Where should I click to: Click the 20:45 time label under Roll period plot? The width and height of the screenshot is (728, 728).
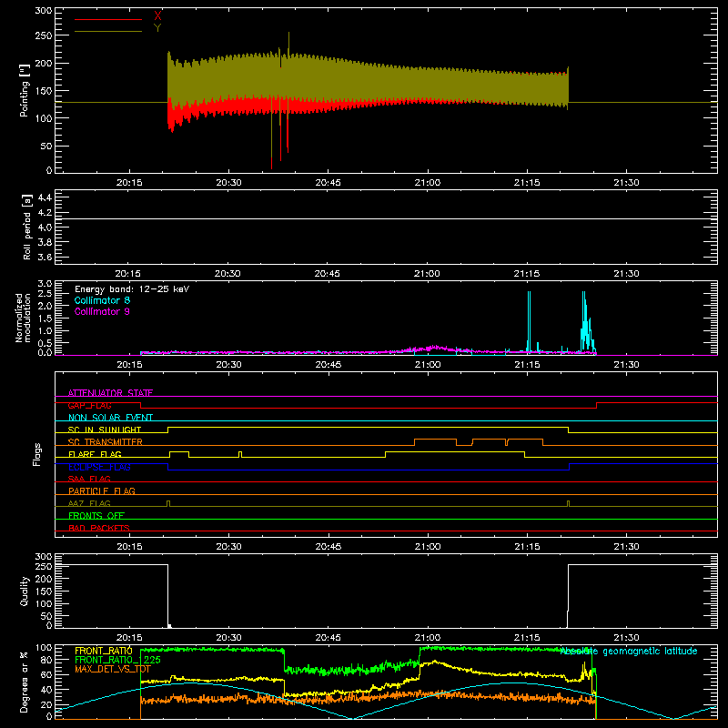[x=328, y=274]
